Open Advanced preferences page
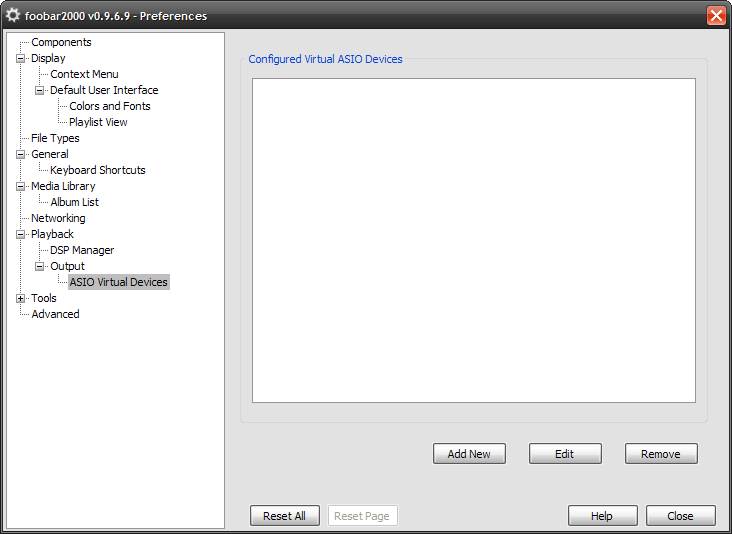The height and width of the screenshot is (534, 732). pyautogui.click(x=55, y=314)
